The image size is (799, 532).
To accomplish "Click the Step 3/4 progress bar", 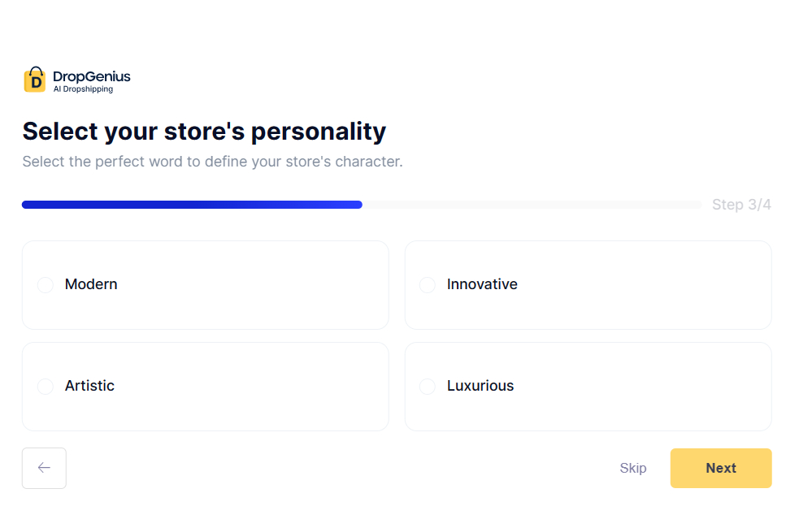I will click(362, 204).
